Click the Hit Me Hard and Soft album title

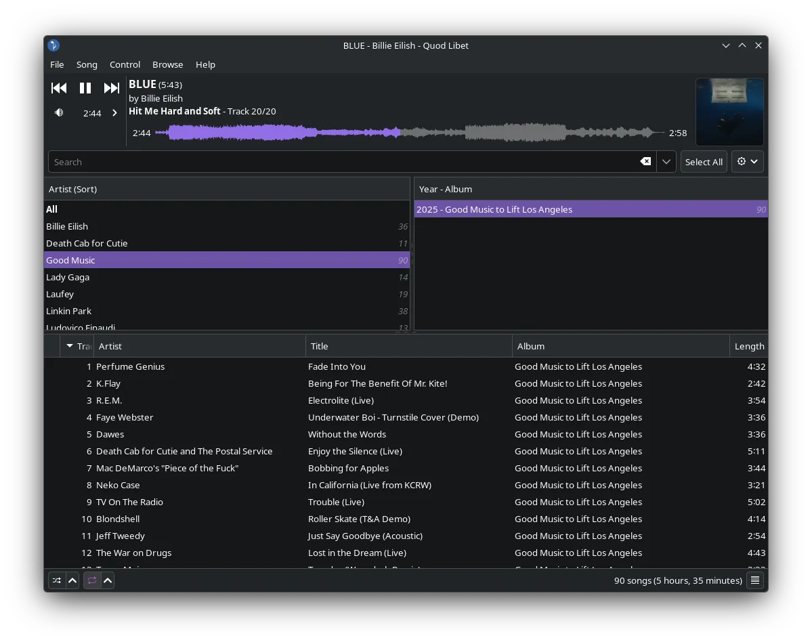pos(175,111)
